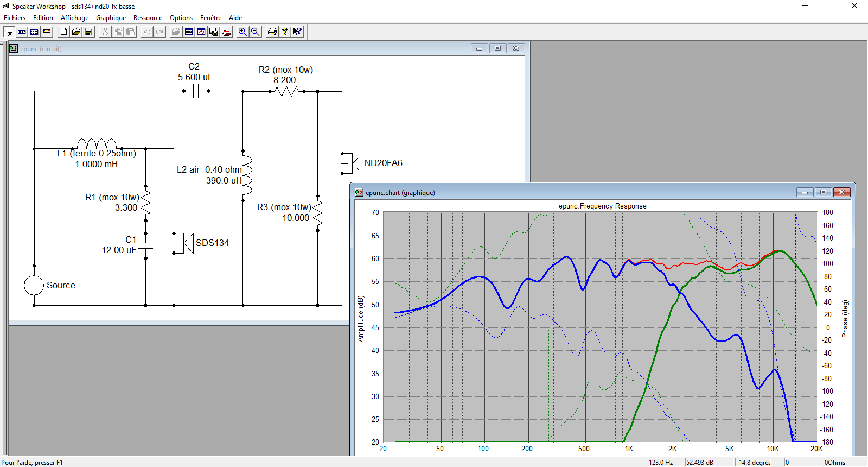Save using the floppy disk icon

pos(88,32)
